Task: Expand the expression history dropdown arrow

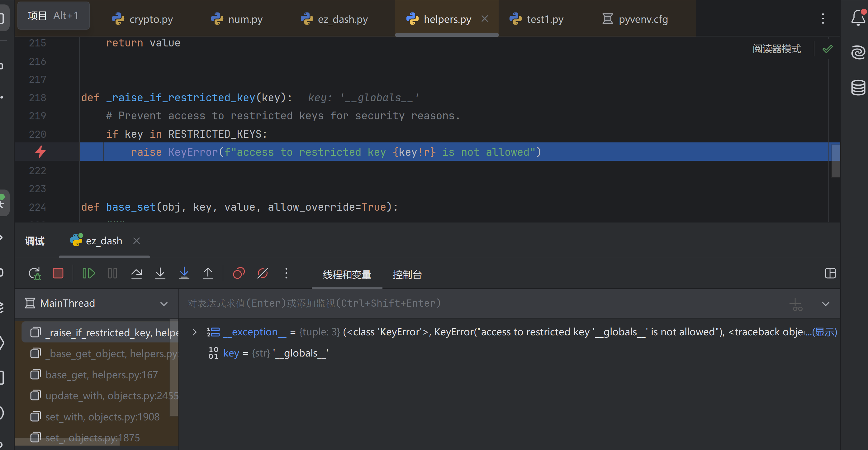Action: coord(826,304)
